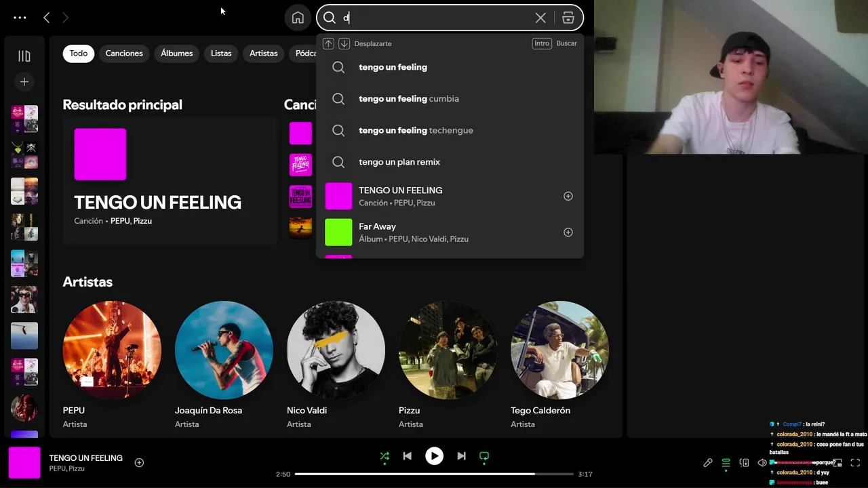The height and width of the screenshot is (488, 868).
Task: Skip to the next track
Action: click(x=461, y=456)
